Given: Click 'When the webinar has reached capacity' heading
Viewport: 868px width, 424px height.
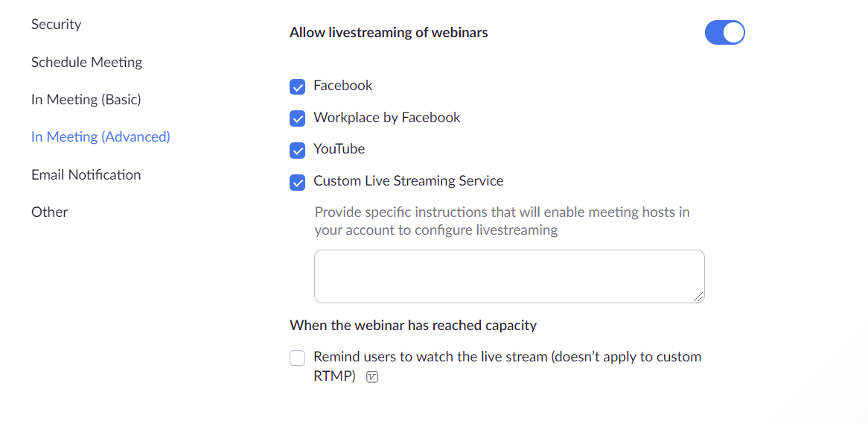Looking at the screenshot, I should pyautogui.click(x=413, y=326).
